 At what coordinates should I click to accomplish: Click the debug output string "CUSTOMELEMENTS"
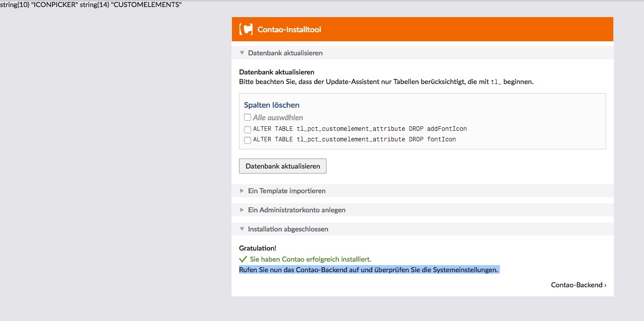[146, 5]
